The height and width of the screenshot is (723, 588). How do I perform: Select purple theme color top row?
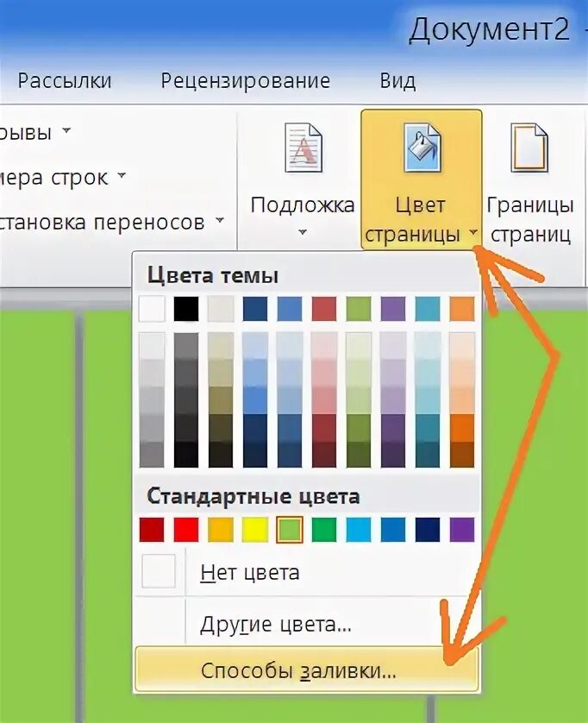coord(393,309)
